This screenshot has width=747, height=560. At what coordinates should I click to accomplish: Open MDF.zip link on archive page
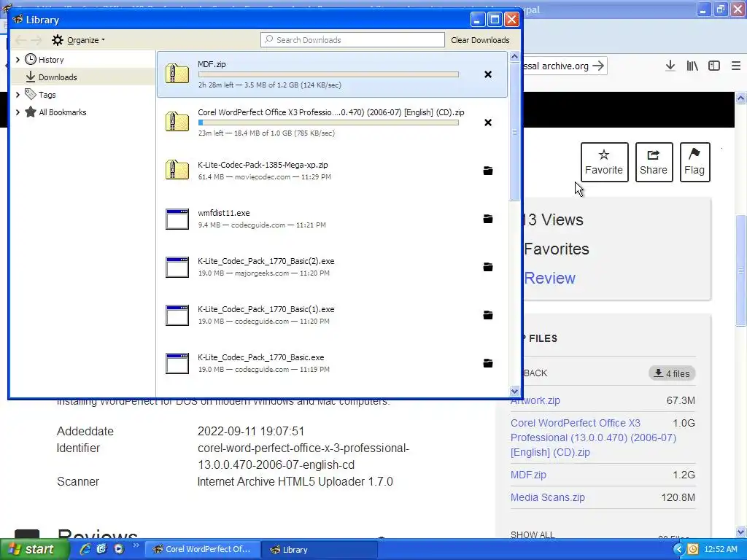pos(528,475)
